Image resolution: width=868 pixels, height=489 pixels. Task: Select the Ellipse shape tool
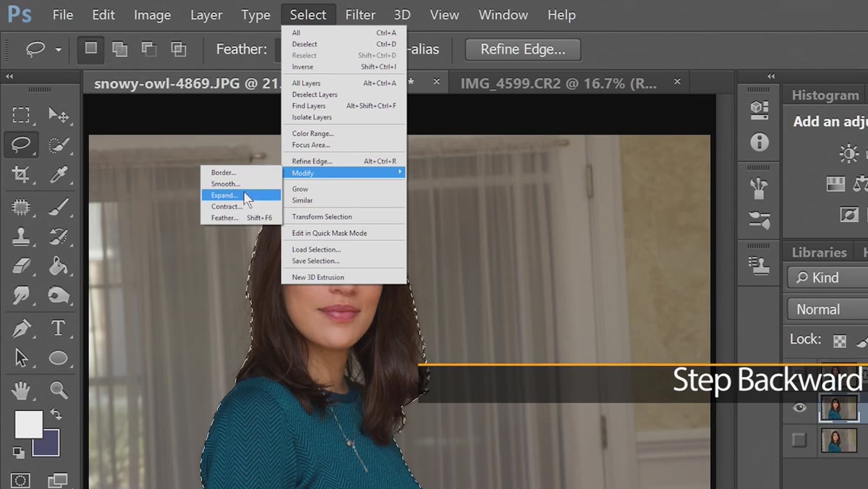pyautogui.click(x=59, y=357)
